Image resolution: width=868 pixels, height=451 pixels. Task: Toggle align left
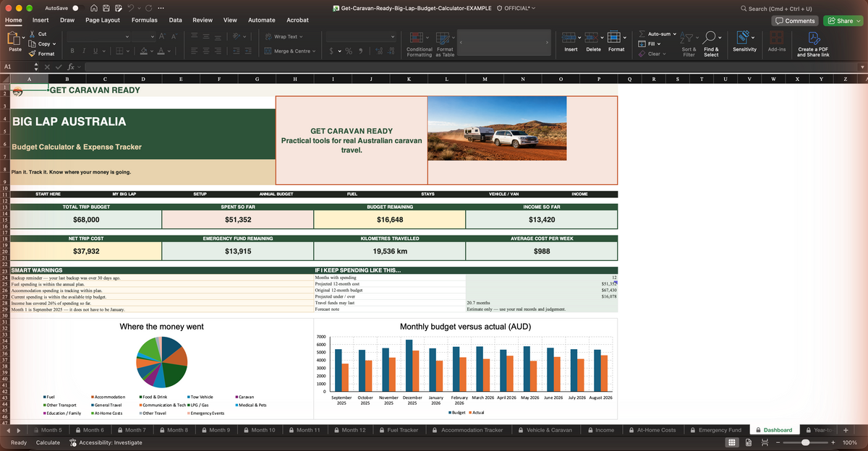coord(195,51)
